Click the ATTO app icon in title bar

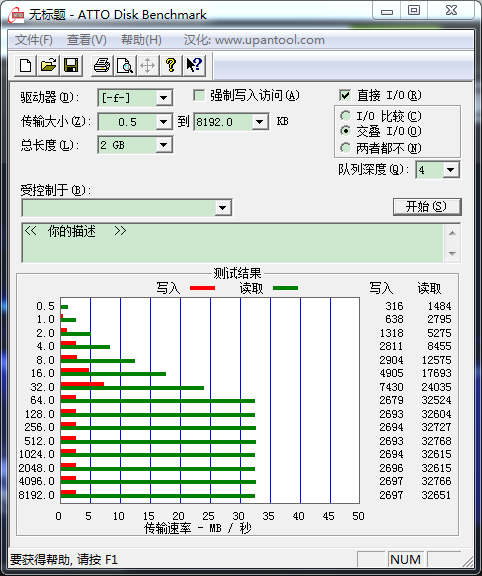click(x=16, y=15)
